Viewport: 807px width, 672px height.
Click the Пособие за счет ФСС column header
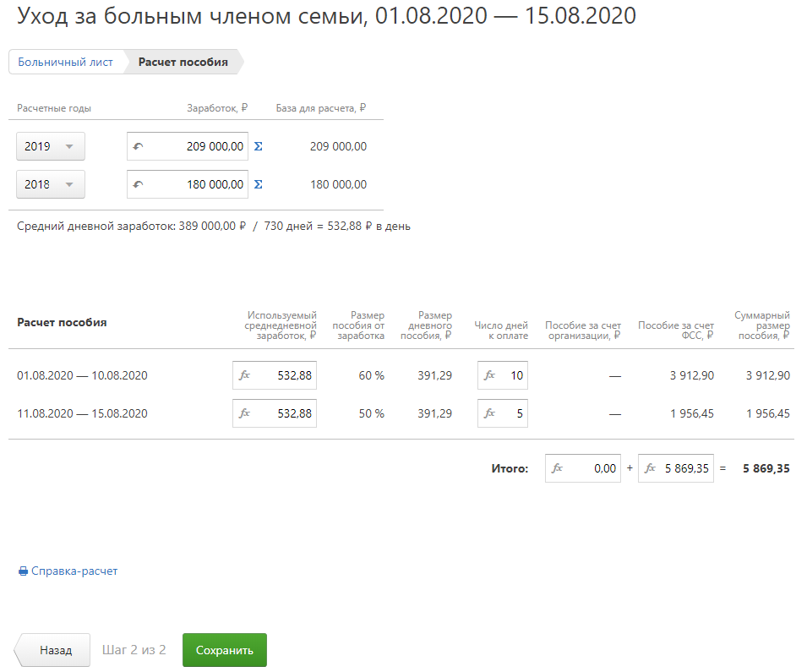tap(676, 331)
